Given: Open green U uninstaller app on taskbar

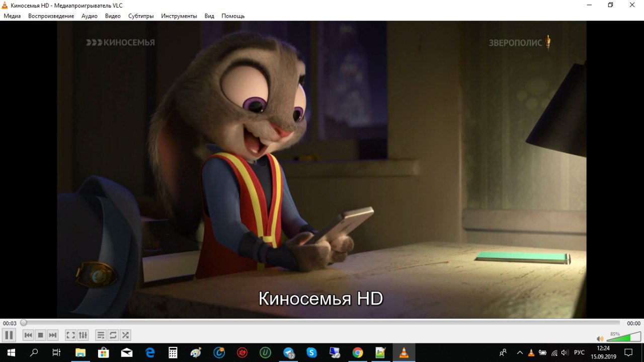Looking at the screenshot, I should point(265,352).
